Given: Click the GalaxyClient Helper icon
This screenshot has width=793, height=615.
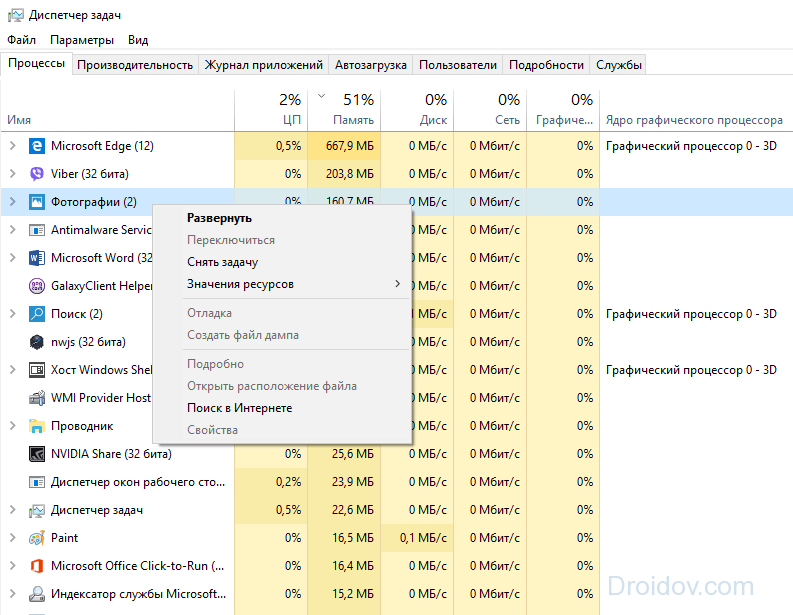Looking at the screenshot, I should click(36, 286).
